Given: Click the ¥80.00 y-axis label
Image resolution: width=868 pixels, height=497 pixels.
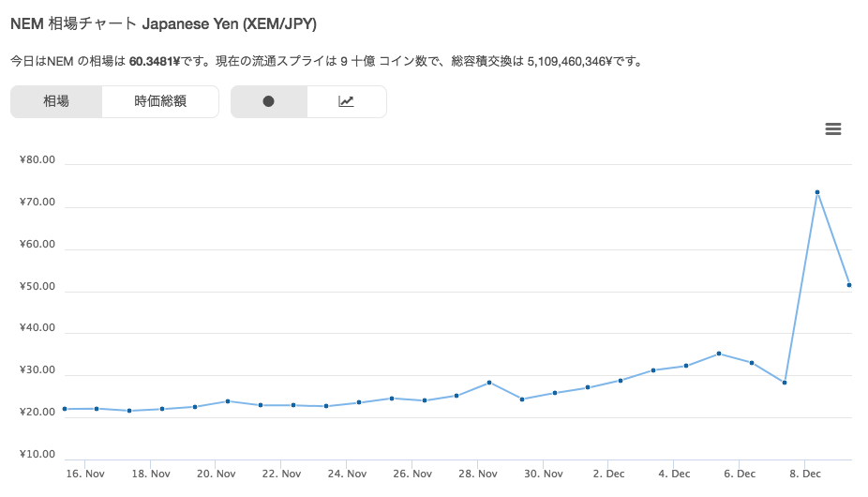Looking at the screenshot, I should coord(37,159).
